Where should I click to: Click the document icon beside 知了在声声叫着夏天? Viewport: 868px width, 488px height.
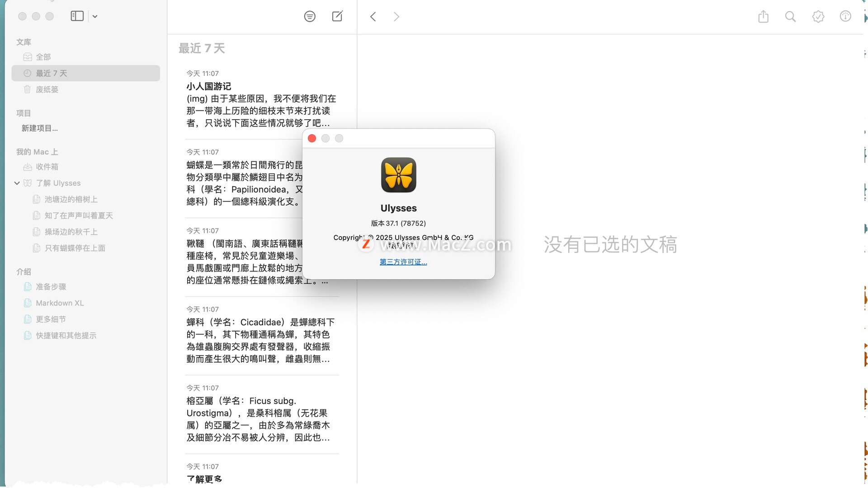(x=37, y=216)
